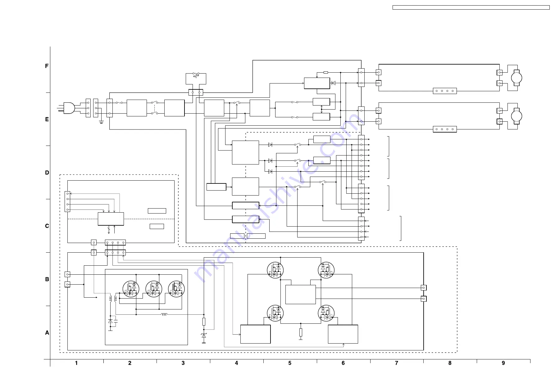Viewport: 555px width, 392px height.
Task: Click column number 3
Action: click(183, 363)
